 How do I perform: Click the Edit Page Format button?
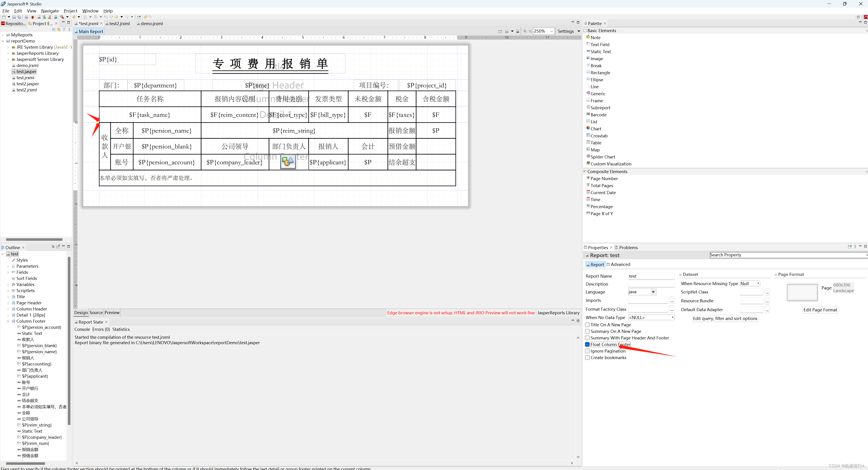pyautogui.click(x=820, y=310)
